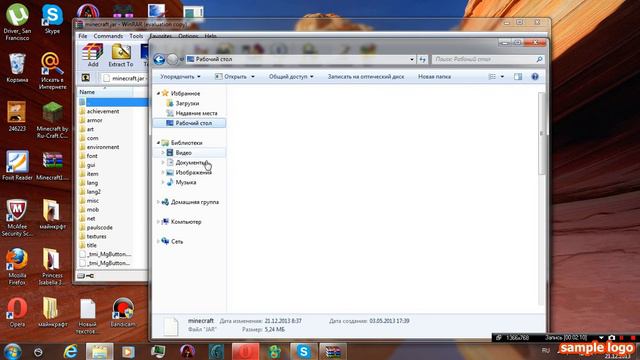The image size is (640, 360).
Task: Click the Add icon in WinRAR toolbar
Action: coord(93,56)
